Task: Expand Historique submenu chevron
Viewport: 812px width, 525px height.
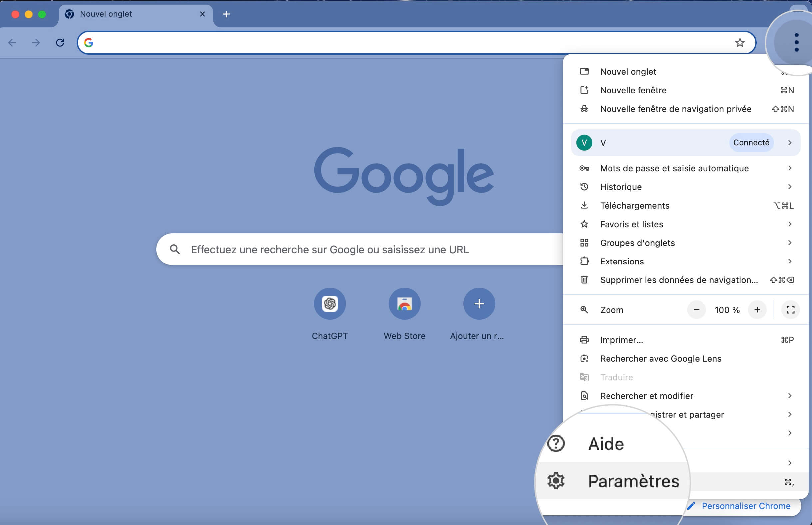Action: click(790, 187)
